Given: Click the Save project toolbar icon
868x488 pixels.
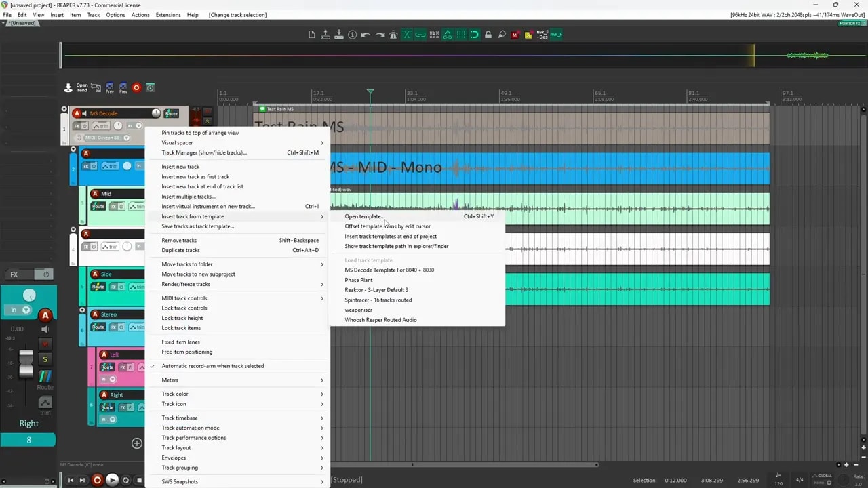Looking at the screenshot, I should click(339, 35).
